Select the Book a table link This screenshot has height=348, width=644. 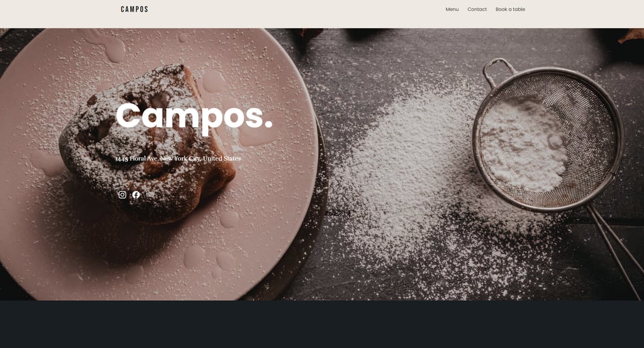510,9
